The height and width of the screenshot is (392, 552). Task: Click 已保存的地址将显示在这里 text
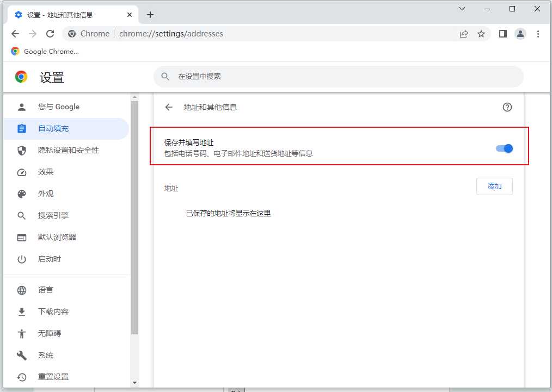point(228,214)
